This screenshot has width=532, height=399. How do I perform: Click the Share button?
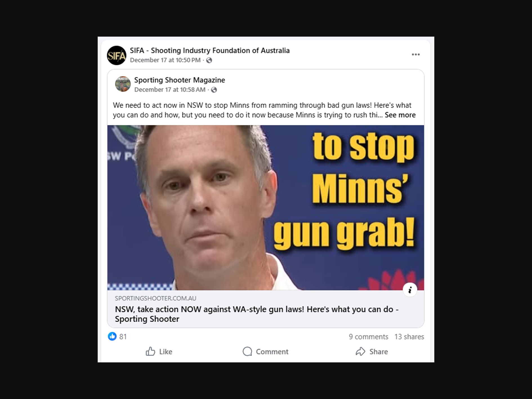372,351
